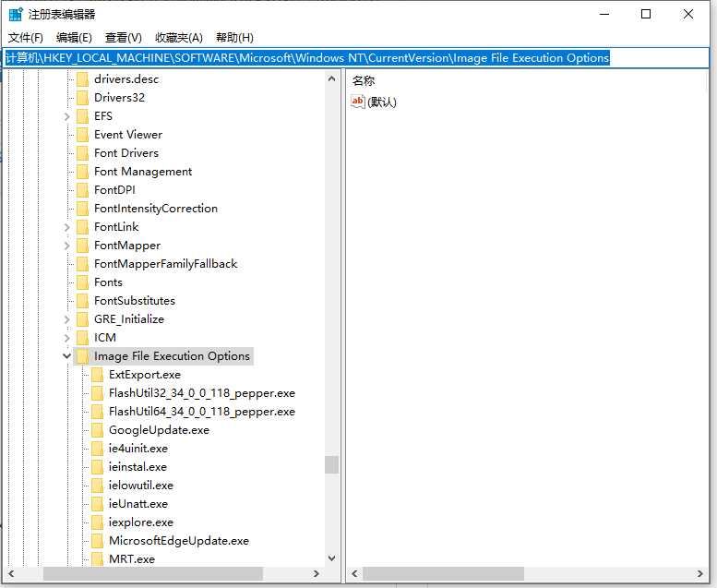The height and width of the screenshot is (588, 717).
Task: Click the 名称 column header
Action: [364, 81]
